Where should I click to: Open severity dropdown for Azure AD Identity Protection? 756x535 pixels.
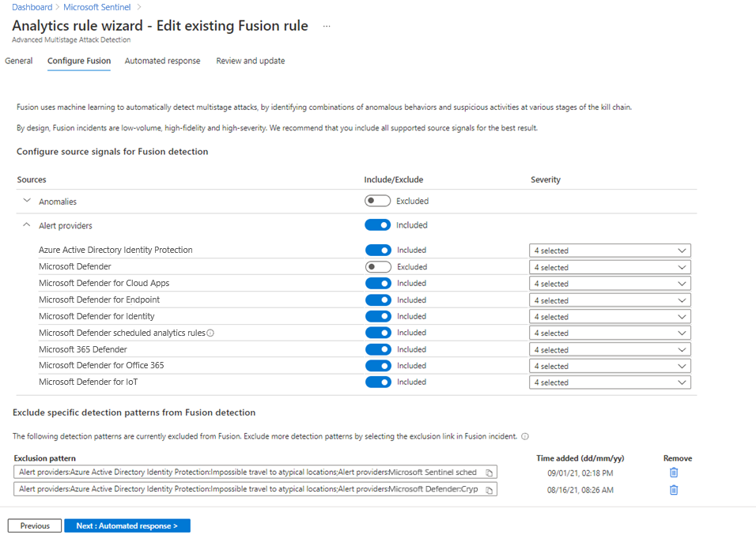pos(610,251)
